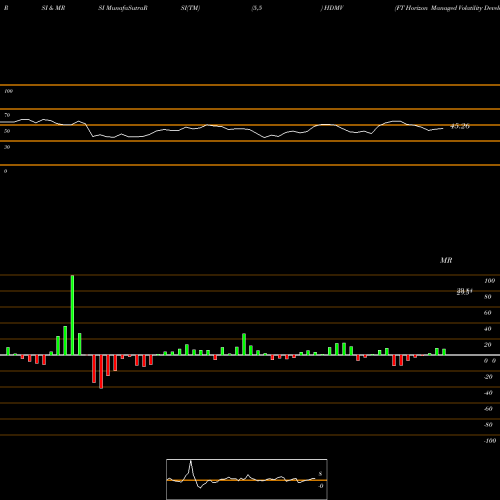Click the longest red MR histogram bar
This screenshot has height=500, width=500.
101,372
